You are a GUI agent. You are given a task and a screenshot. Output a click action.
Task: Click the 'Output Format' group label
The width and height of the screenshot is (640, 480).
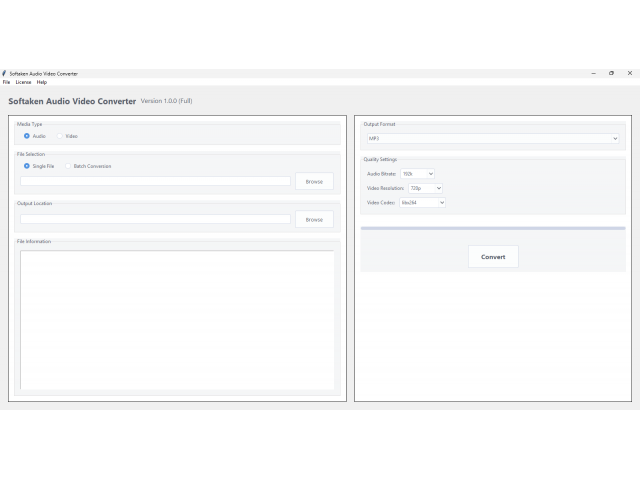[379, 124]
